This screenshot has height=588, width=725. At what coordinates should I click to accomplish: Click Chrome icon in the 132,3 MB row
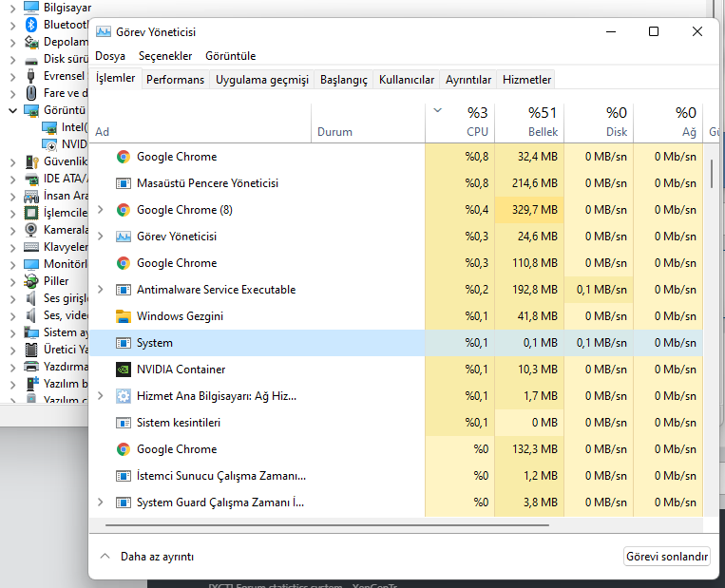point(123,449)
